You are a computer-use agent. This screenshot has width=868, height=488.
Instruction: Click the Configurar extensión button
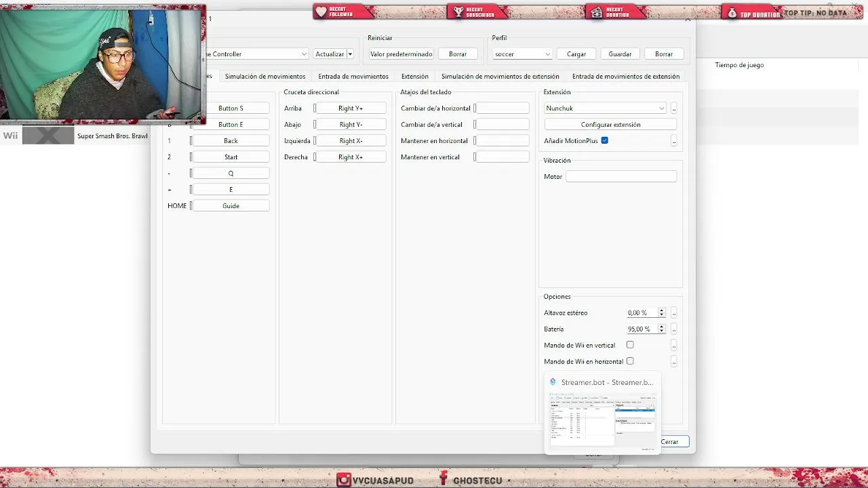pos(610,125)
